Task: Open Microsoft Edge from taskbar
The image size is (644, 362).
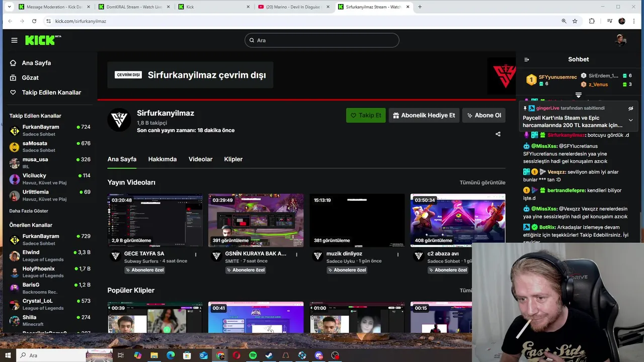Action: [171, 355]
